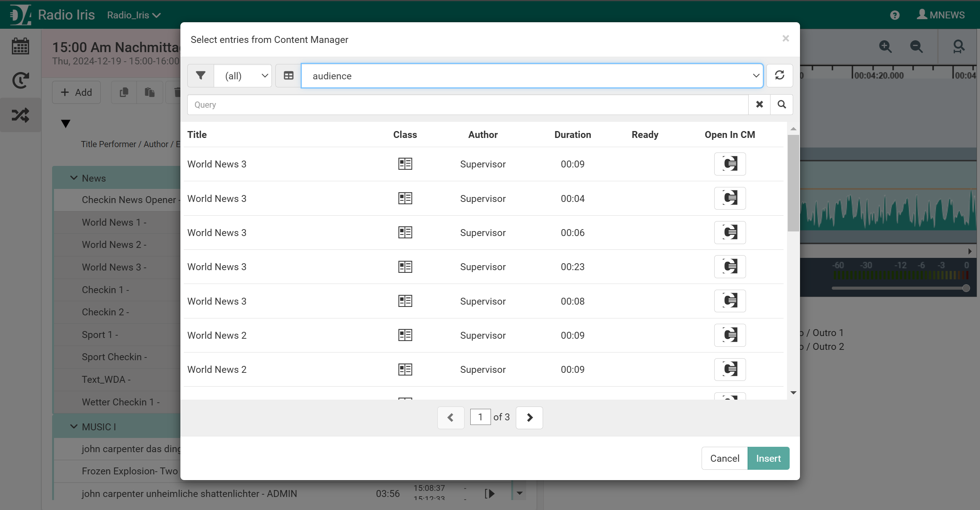The height and width of the screenshot is (510, 980).
Task: Click the search magnifier icon
Action: [782, 104]
